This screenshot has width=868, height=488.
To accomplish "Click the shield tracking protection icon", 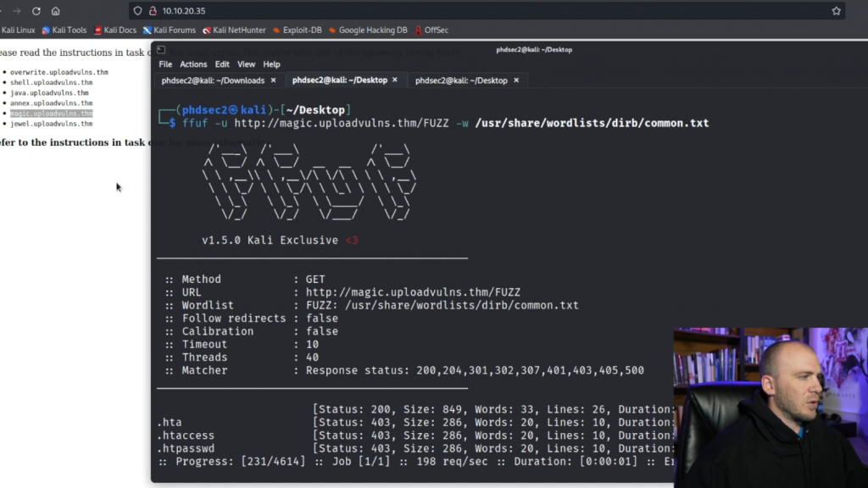I will 138,11.
